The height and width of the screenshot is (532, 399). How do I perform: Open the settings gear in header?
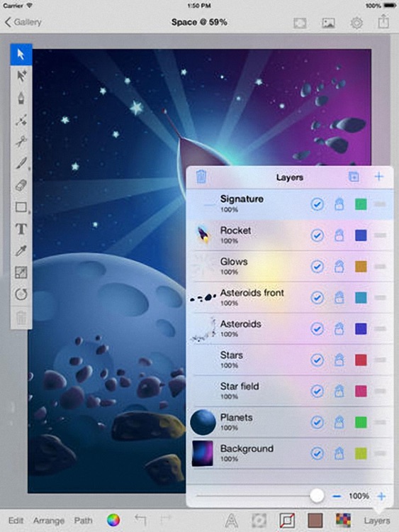(356, 23)
